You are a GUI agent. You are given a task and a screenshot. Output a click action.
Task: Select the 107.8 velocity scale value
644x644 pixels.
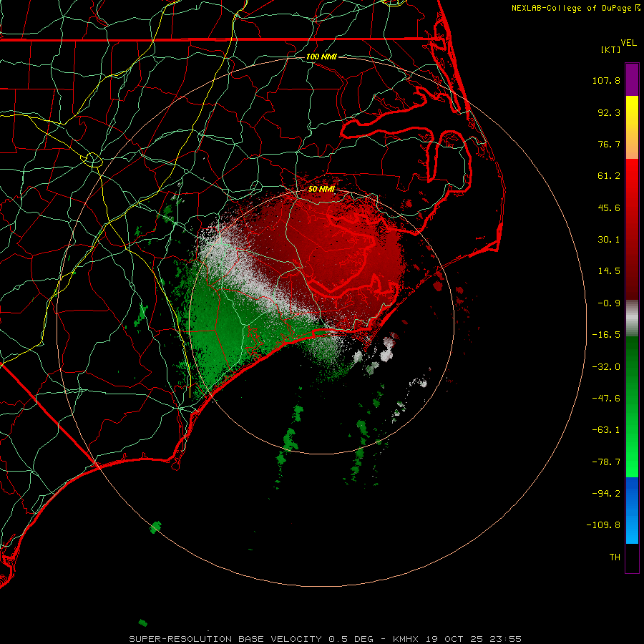click(606, 80)
